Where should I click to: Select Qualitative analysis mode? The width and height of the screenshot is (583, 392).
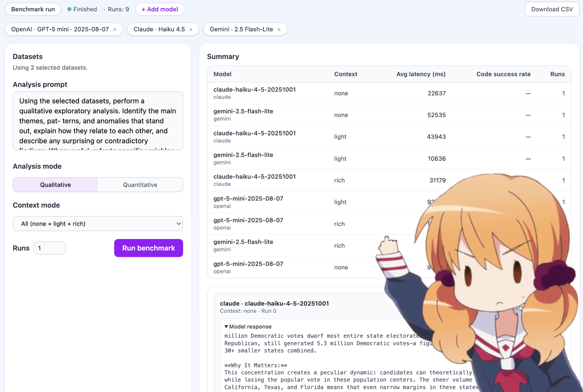(x=55, y=185)
